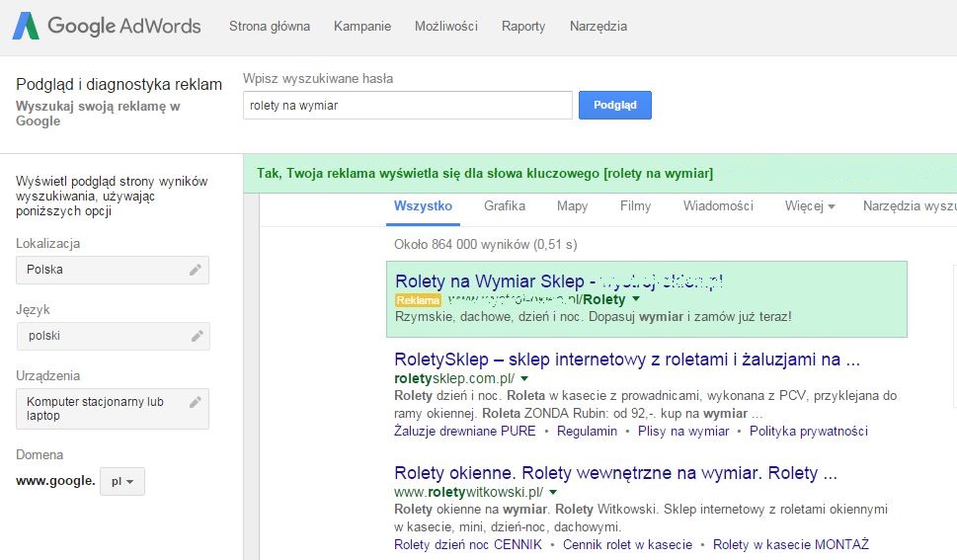Click the polski language field
The height and width of the screenshot is (560, 957).
coord(113,336)
